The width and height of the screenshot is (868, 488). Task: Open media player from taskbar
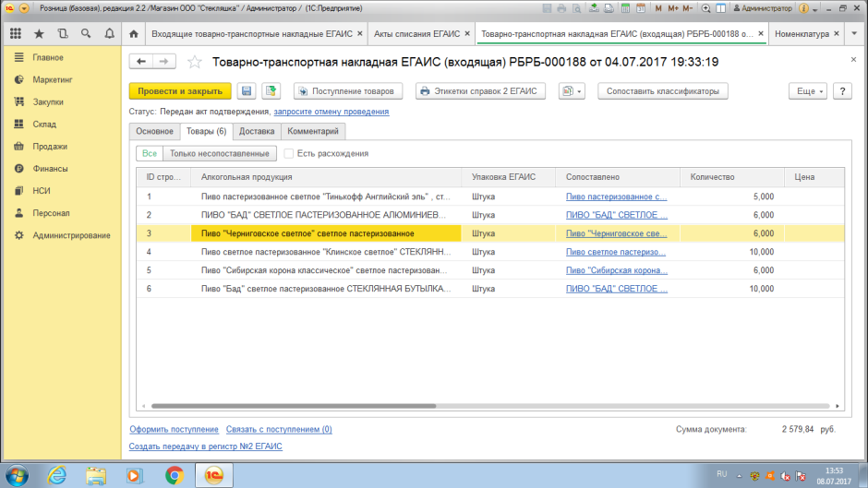click(135, 475)
